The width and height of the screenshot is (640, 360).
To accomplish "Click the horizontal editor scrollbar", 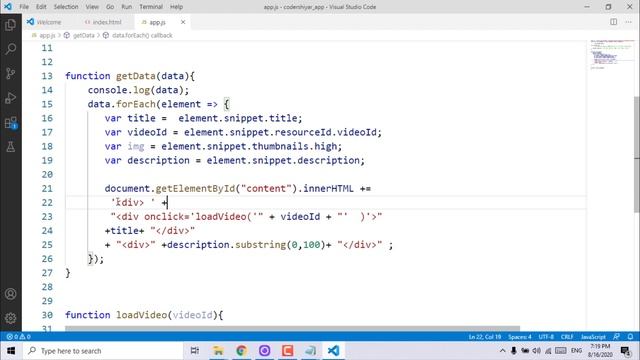I will (292, 328).
